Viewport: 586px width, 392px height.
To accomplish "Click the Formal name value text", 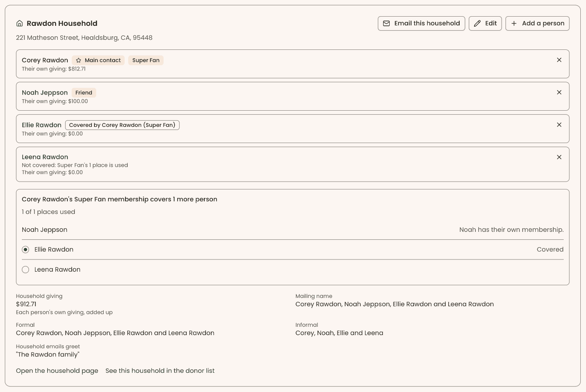I will [x=115, y=333].
